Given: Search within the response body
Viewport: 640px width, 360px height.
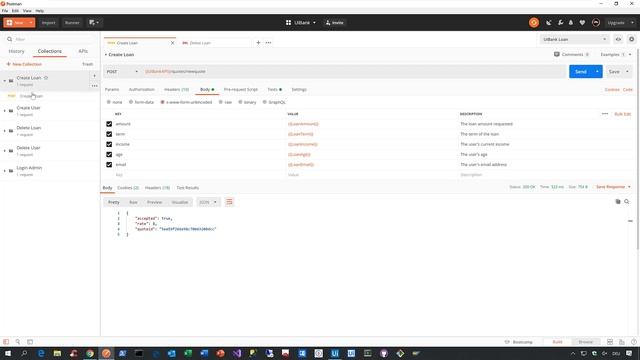Looking at the screenshot, I should [x=627, y=202].
